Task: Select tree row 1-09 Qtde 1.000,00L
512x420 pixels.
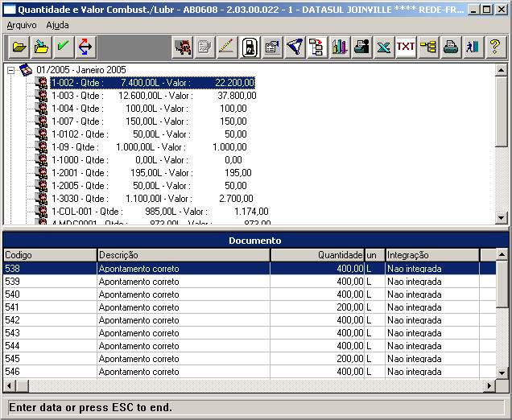Action: tap(149, 147)
